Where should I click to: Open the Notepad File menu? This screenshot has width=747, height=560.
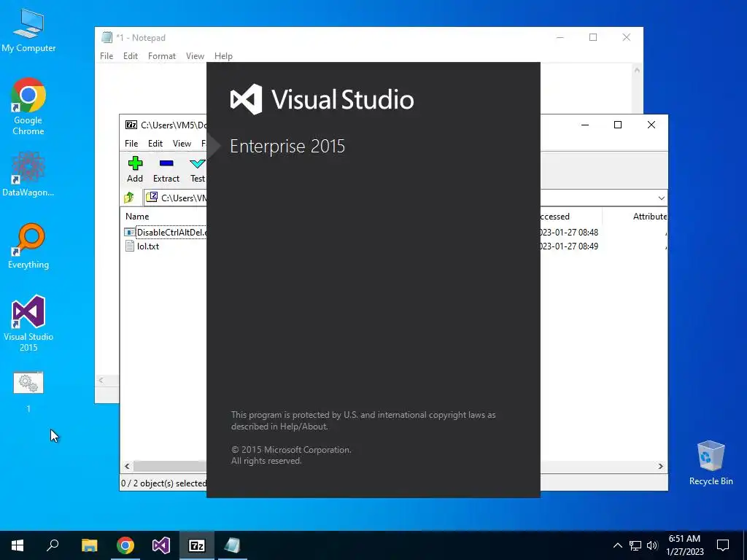(107, 56)
